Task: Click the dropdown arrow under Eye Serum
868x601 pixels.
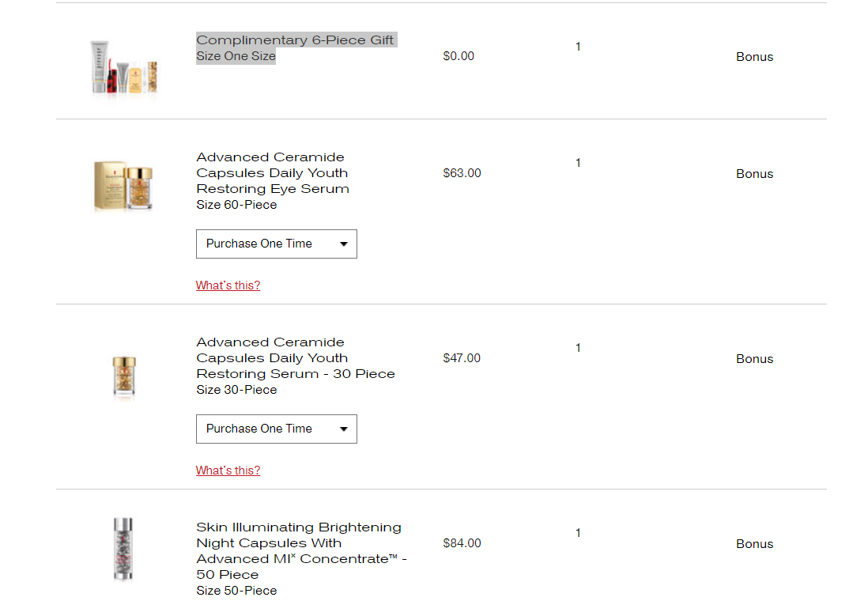Action: pos(344,244)
